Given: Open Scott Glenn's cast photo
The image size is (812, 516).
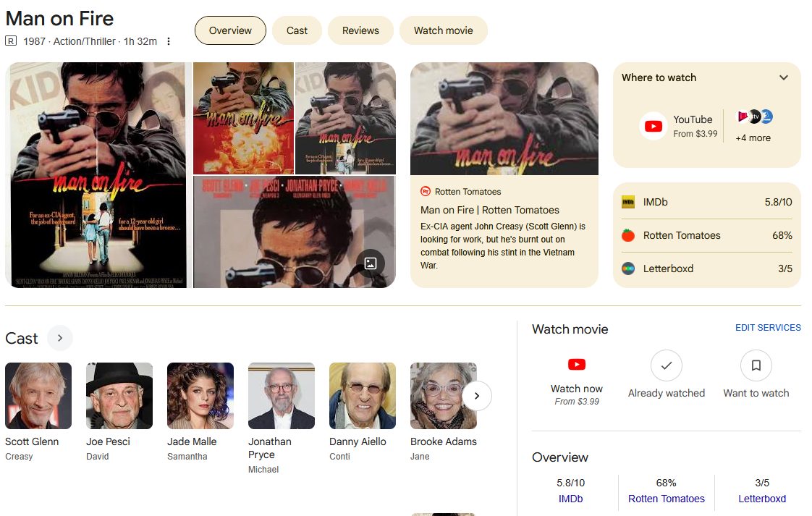Looking at the screenshot, I should click(x=38, y=396).
